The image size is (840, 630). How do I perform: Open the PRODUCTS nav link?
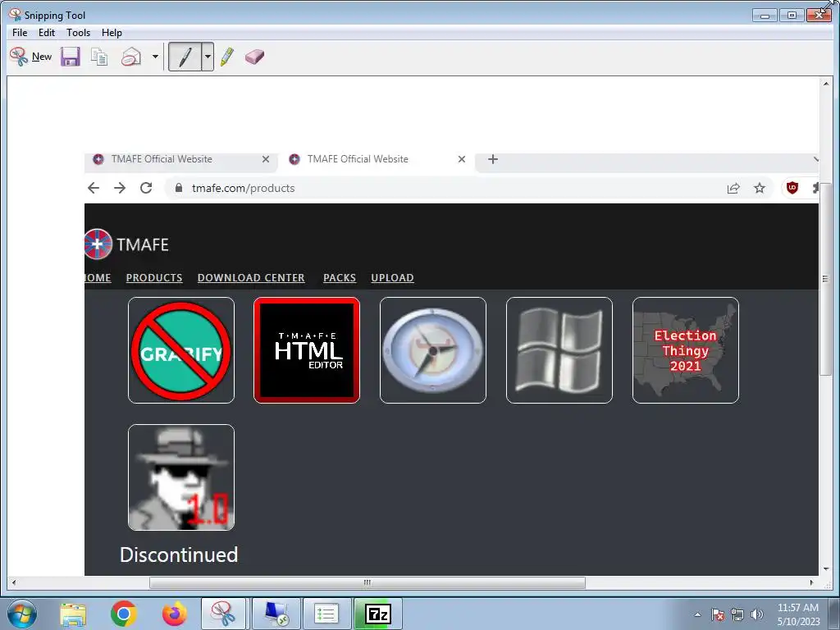(154, 277)
